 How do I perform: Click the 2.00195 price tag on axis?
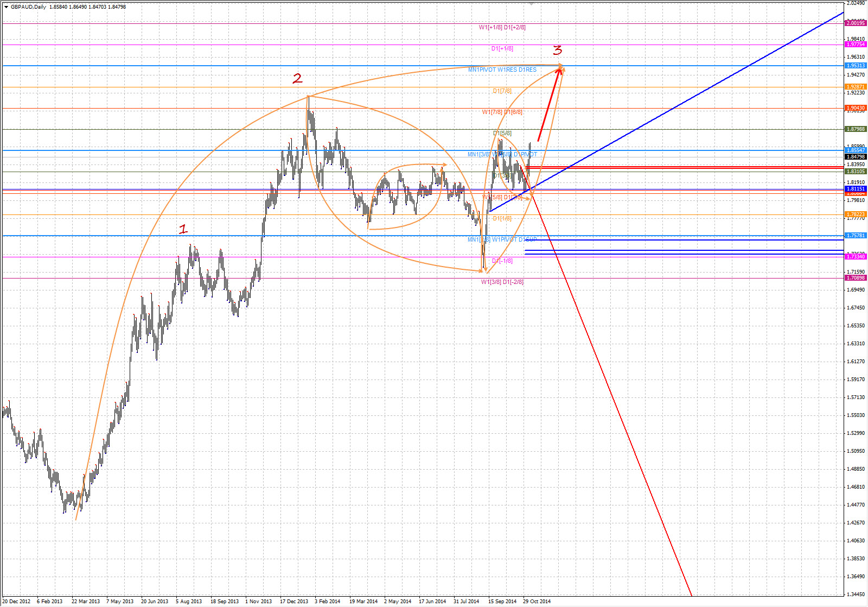point(856,23)
